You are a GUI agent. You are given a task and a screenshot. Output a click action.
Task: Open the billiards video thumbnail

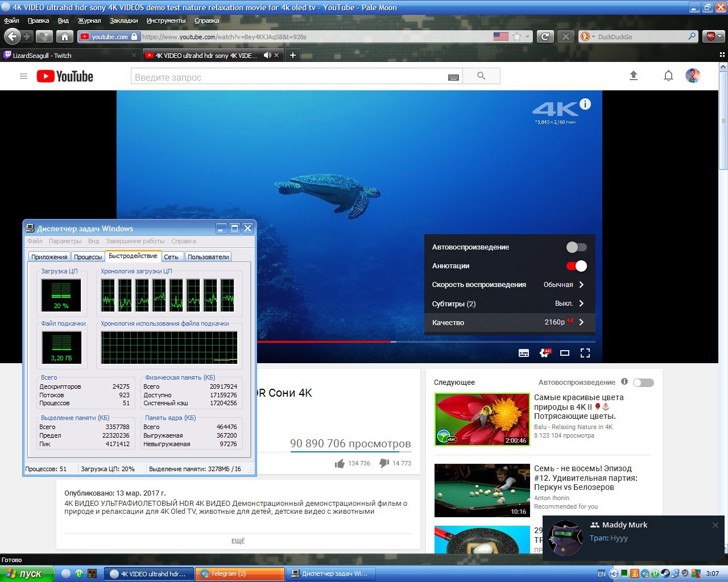tap(482, 490)
